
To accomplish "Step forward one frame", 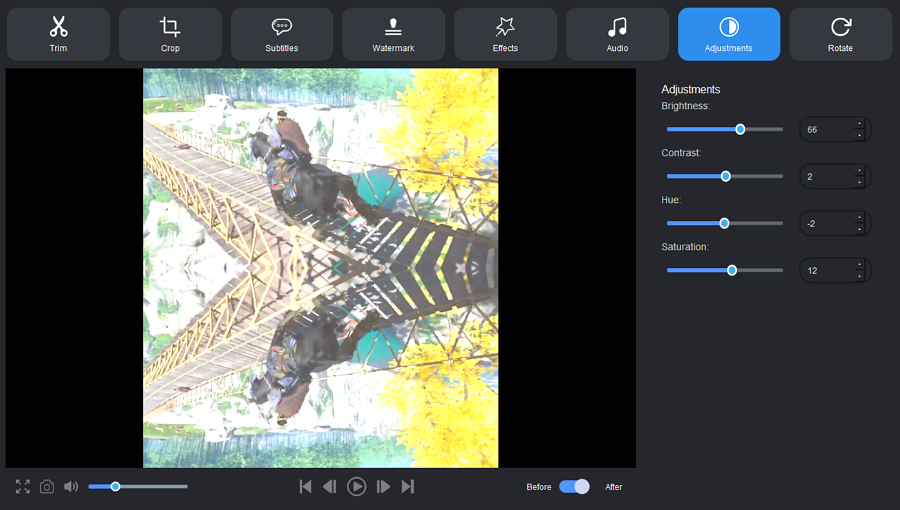I will (x=383, y=486).
